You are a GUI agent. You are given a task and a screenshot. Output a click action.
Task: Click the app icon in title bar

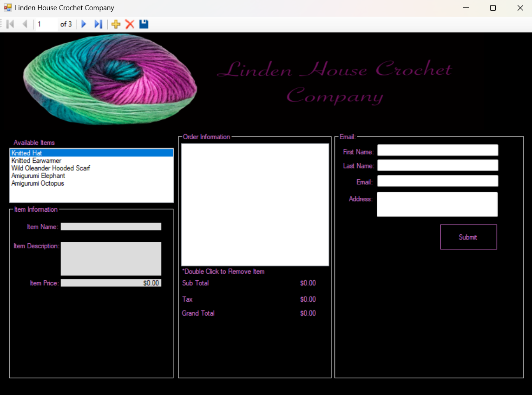click(7, 8)
